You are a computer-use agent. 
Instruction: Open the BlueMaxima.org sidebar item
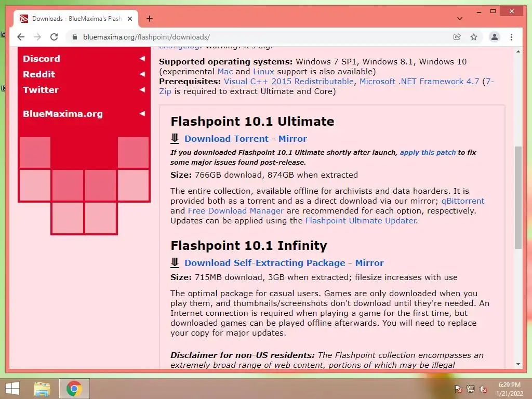pyautogui.click(x=63, y=114)
